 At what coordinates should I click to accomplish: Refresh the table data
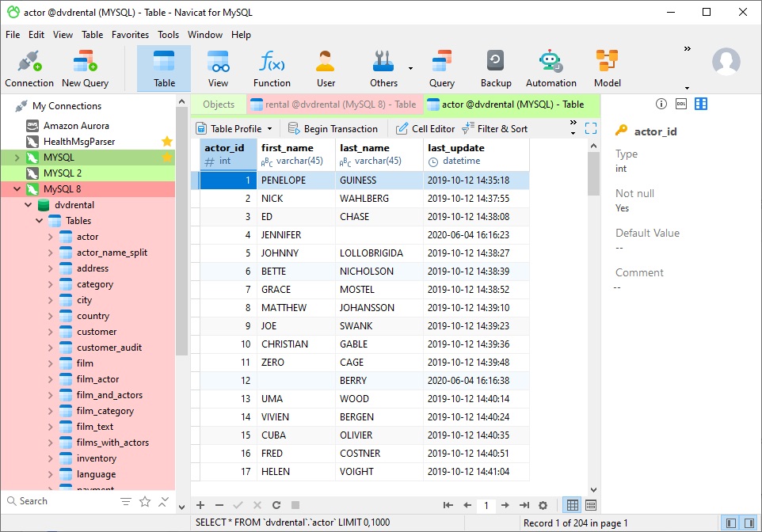[276, 505]
